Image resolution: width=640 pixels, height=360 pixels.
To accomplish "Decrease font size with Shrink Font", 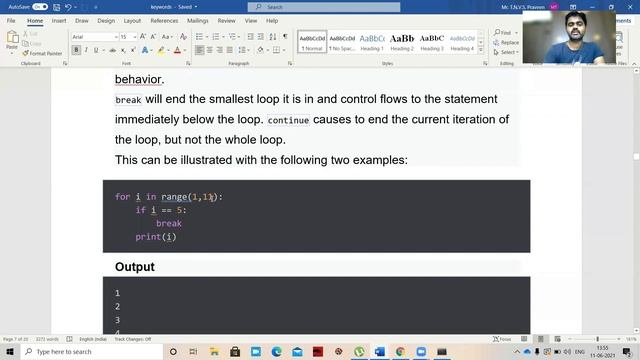I will [153, 37].
